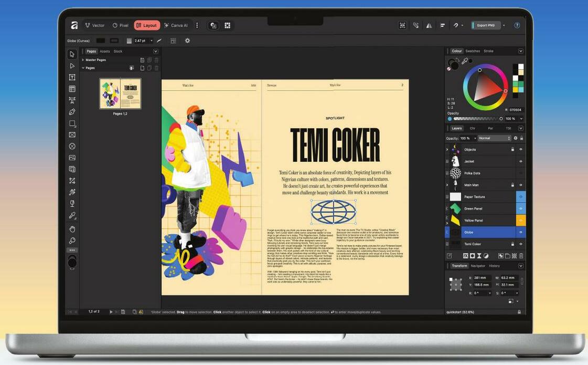588x365 pixels.
Task: Select the Rectangle shape tool
Action: 72,123
